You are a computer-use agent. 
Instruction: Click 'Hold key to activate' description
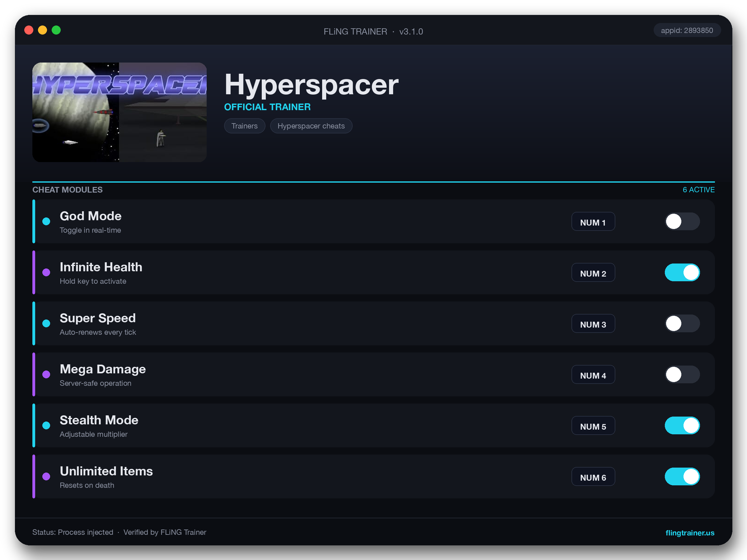tap(93, 281)
